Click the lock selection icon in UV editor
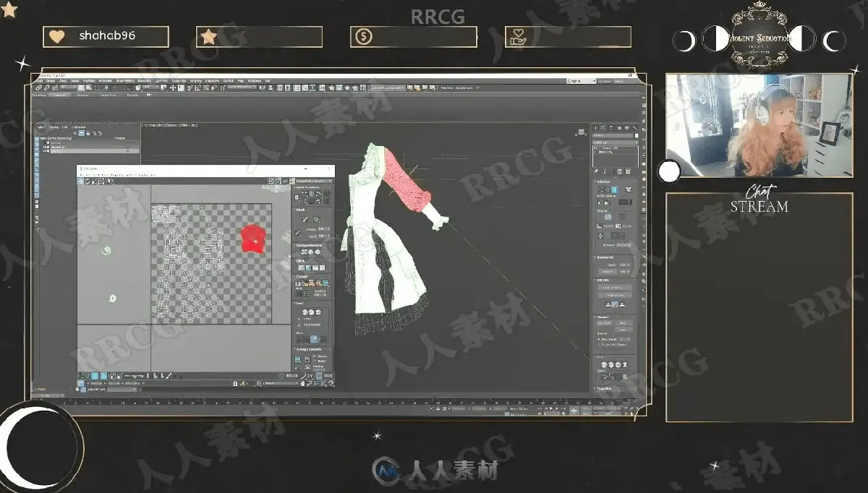The width and height of the screenshot is (868, 493). point(235,383)
